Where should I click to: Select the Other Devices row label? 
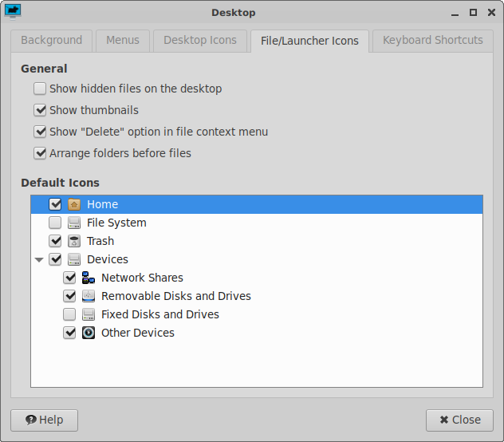coord(138,333)
